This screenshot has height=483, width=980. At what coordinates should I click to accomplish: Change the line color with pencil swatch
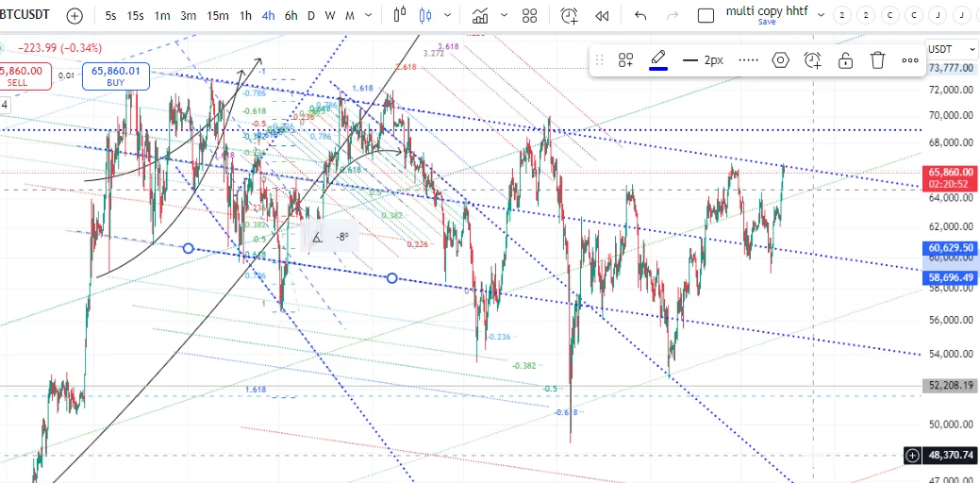click(658, 60)
